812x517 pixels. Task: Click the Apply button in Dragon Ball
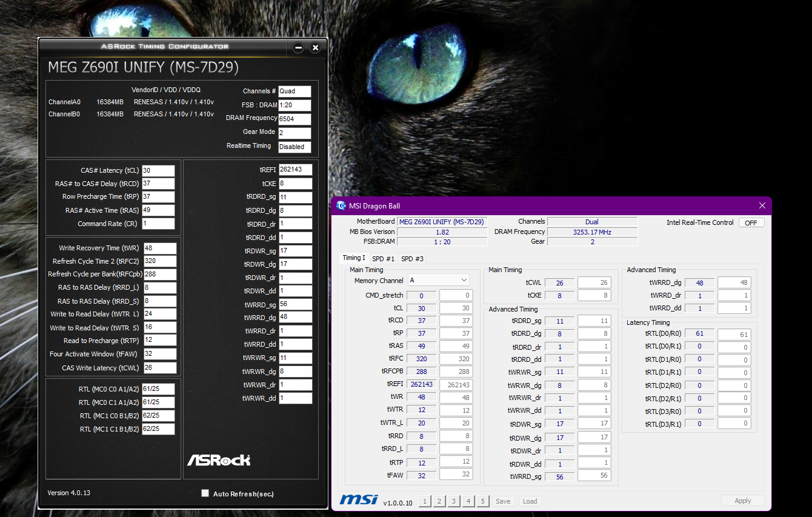tap(743, 501)
